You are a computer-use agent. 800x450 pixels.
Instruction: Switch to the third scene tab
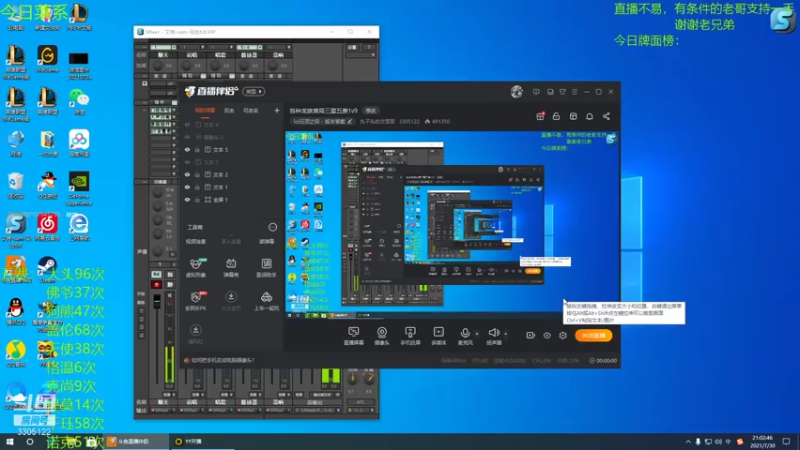251,111
